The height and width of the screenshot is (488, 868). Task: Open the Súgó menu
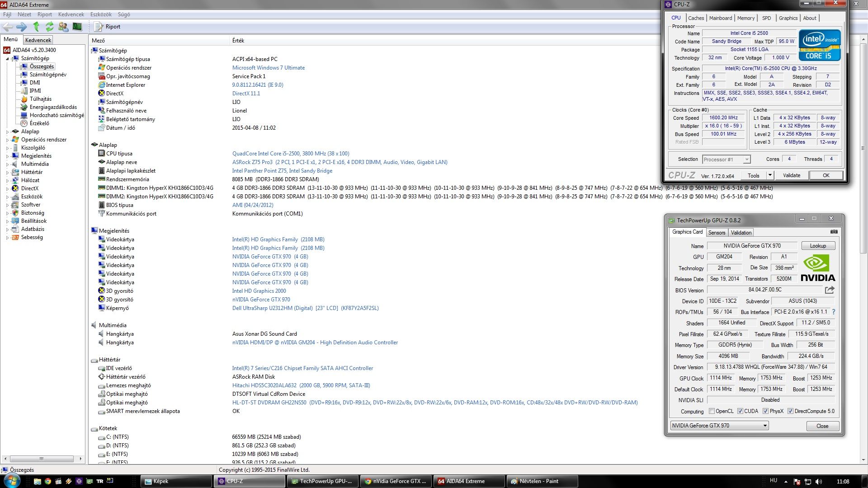124,14
